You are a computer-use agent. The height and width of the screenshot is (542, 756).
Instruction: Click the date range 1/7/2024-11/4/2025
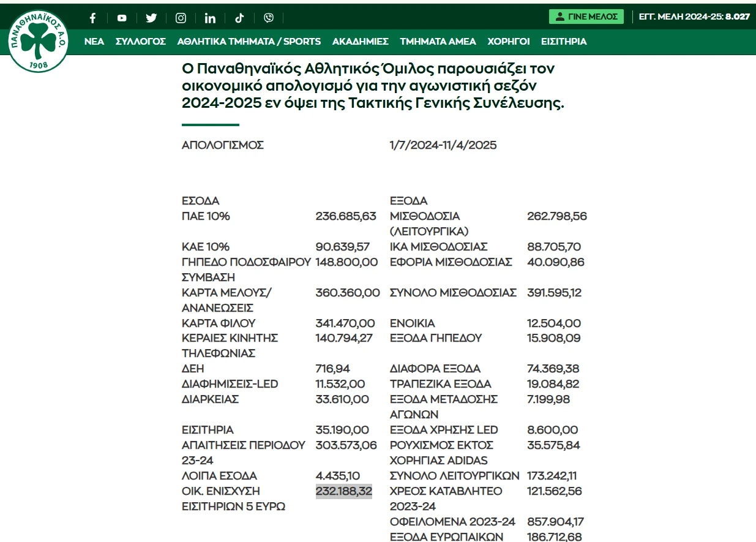coord(443,145)
